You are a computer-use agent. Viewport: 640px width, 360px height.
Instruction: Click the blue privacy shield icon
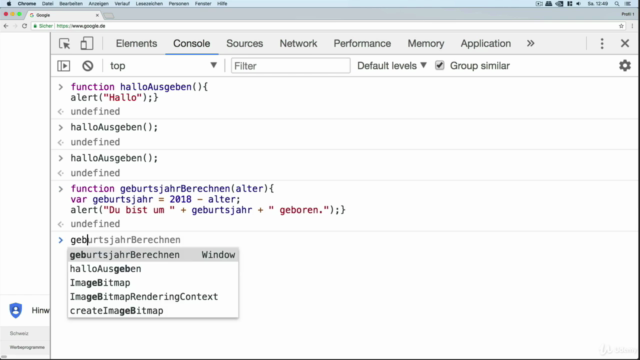click(16, 310)
